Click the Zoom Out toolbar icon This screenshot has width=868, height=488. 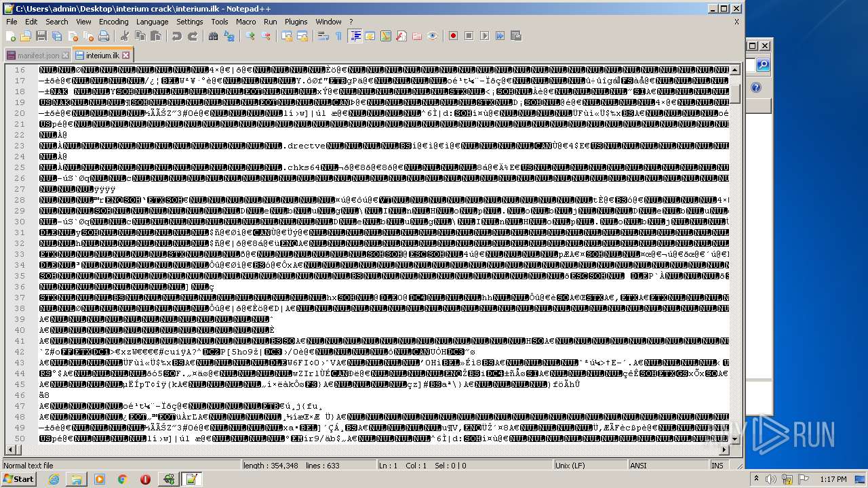265,36
